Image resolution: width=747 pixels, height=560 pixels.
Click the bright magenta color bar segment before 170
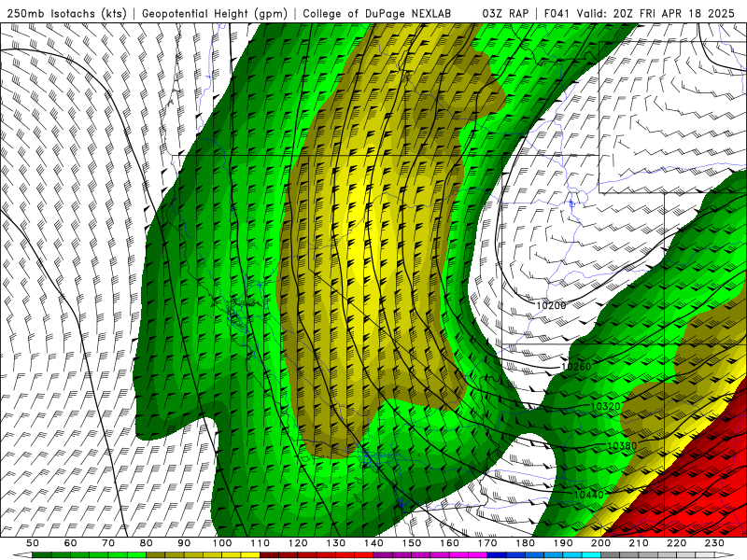tap(478, 555)
